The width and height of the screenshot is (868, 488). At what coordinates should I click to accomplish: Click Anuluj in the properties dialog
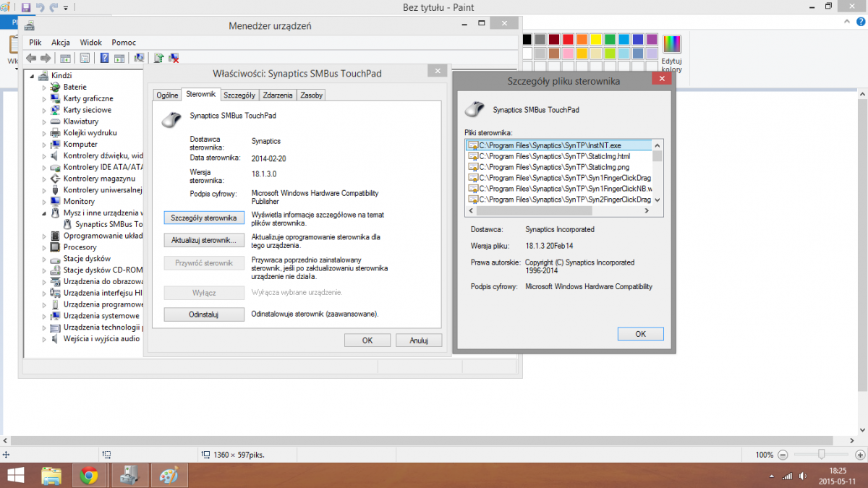point(419,340)
